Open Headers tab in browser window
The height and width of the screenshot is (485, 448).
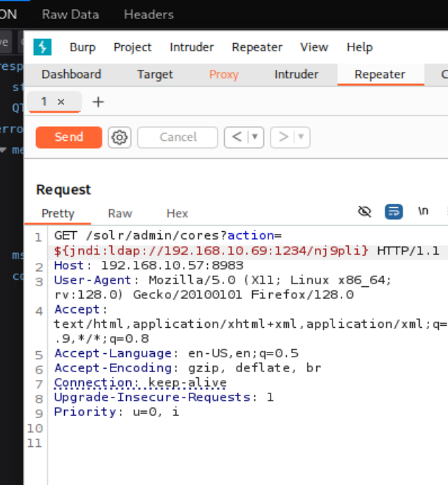click(149, 15)
